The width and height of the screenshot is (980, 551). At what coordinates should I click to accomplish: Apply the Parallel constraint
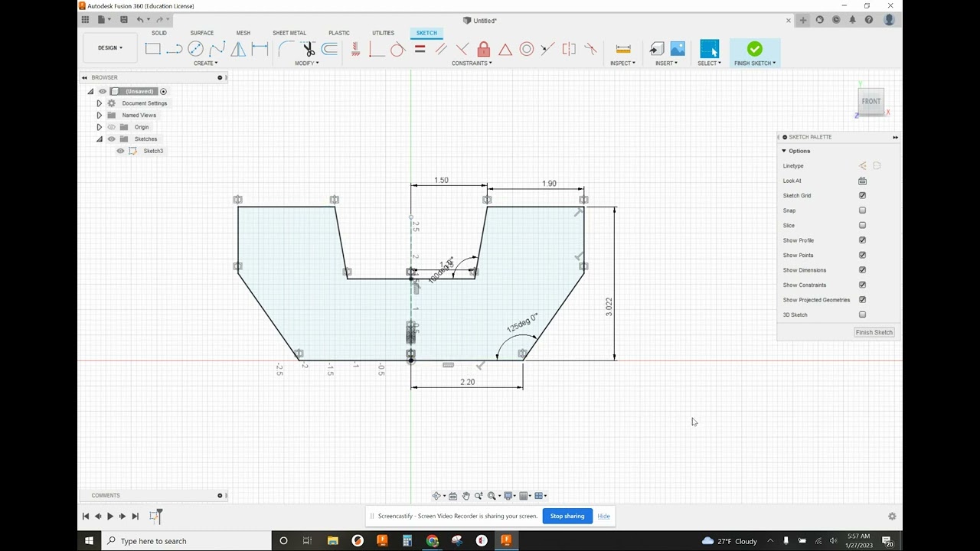pyautogui.click(x=441, y=49)
